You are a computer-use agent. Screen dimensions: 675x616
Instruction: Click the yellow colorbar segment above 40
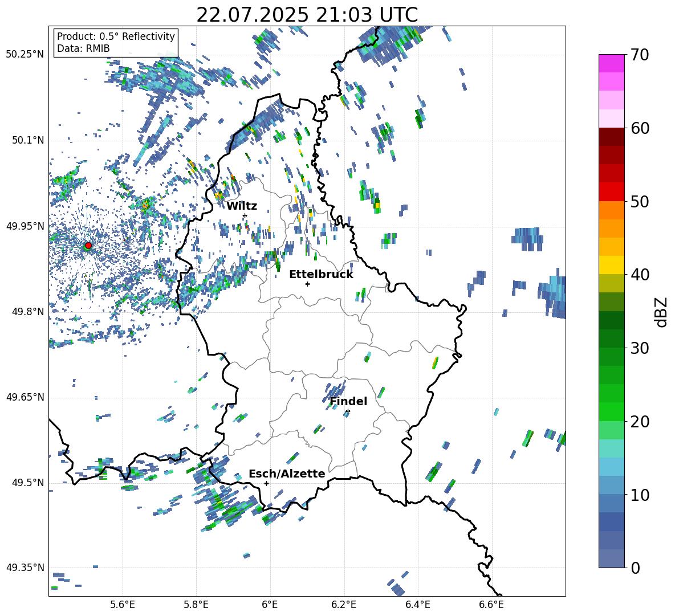pyautogui.click(x=611, y=265)
